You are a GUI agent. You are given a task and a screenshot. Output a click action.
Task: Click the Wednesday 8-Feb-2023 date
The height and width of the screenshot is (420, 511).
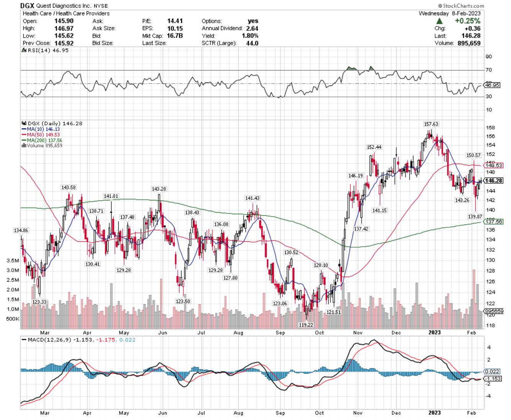pos(449,13)
